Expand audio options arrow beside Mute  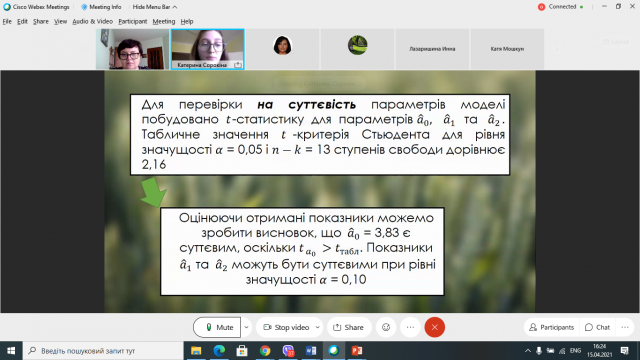(x=246, y=327)
